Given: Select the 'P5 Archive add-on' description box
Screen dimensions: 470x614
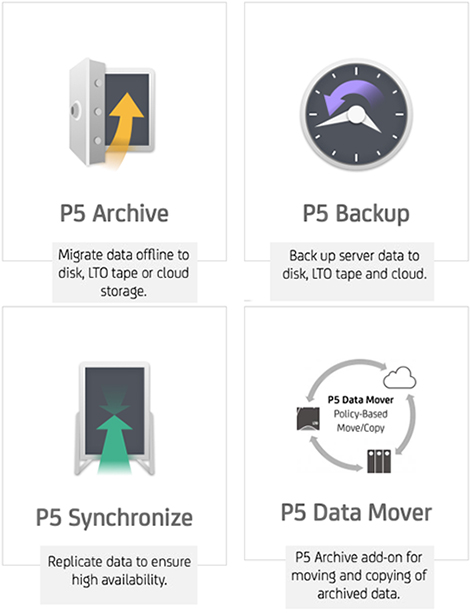Looking at the screenshot, I should (x=360, y=577).
